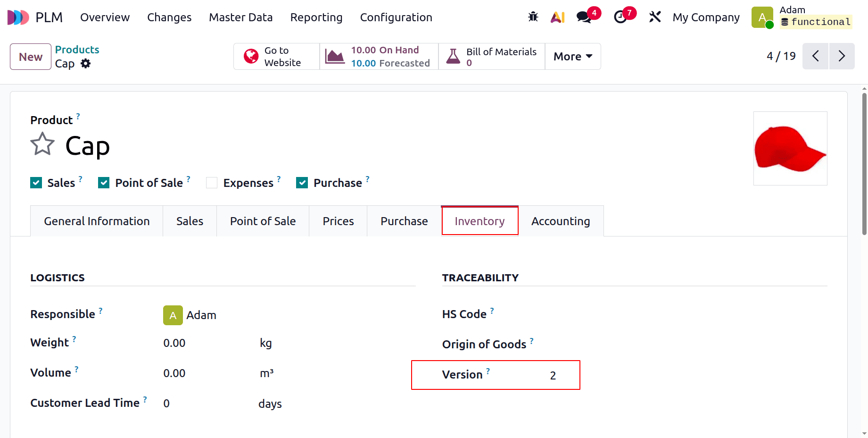The width and height of the screenshot is (868, 438).
Task: Show help tooltip for Responsible field
Action: [100, 311]
